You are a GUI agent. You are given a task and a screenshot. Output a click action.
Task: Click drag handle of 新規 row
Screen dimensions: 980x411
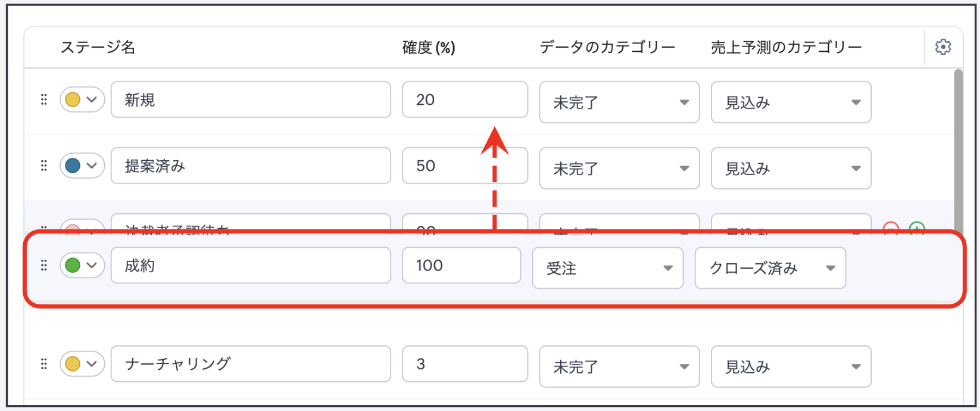pos(43,99)
